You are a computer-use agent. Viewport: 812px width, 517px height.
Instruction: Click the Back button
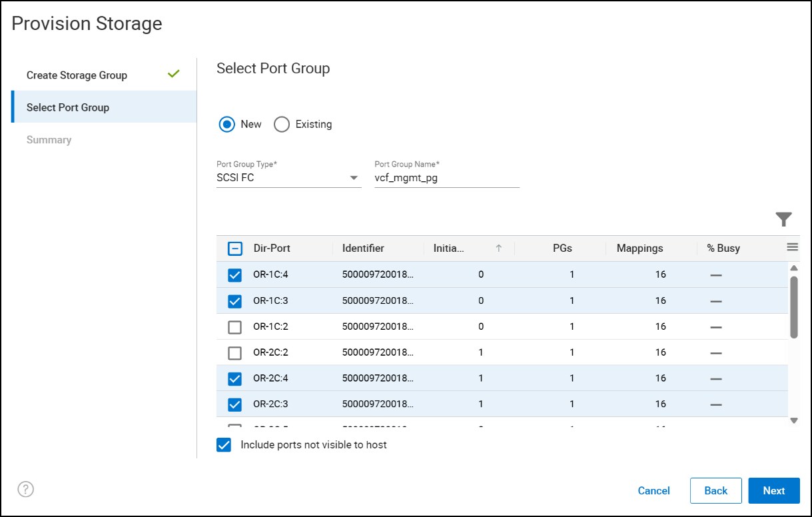[x=715, y=490]
